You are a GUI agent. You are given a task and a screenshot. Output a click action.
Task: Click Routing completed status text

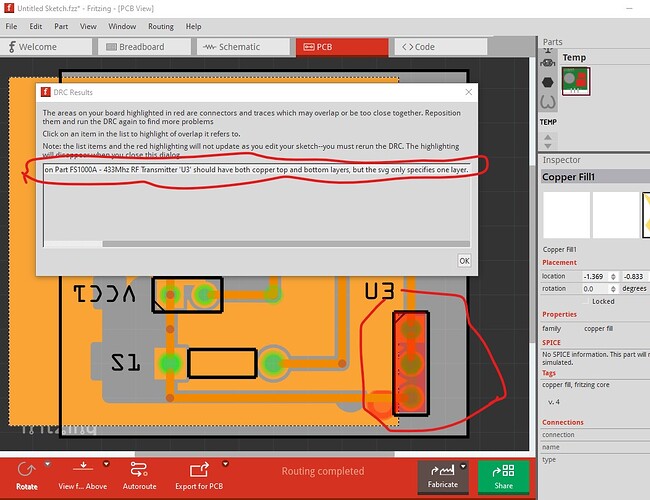click(323, 471)
